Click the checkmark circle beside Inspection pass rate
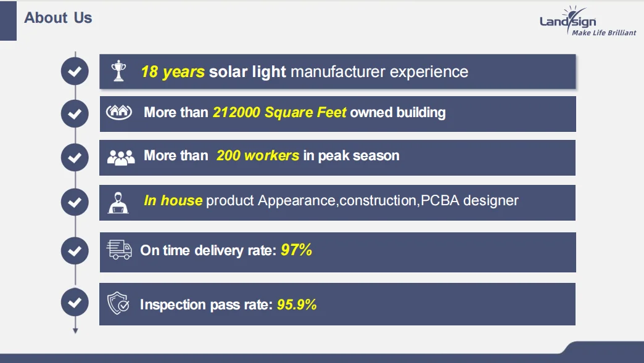The height and width of the screenshot is (363, 644). tap(75, 303)
